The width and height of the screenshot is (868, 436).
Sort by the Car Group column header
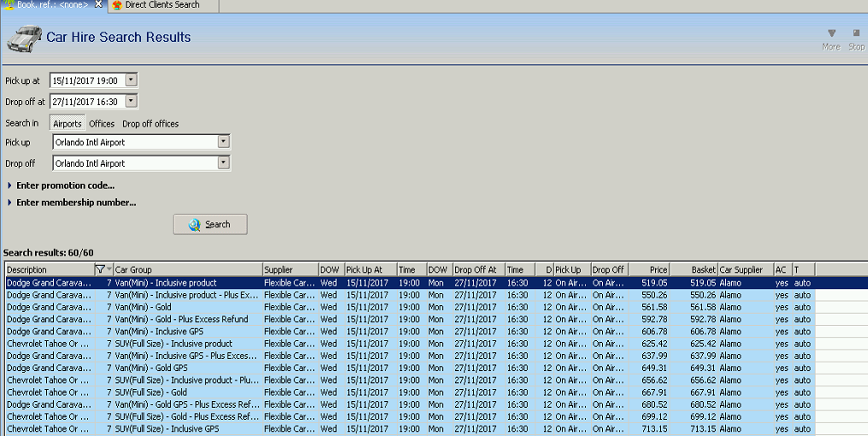[x=188, y=269]
